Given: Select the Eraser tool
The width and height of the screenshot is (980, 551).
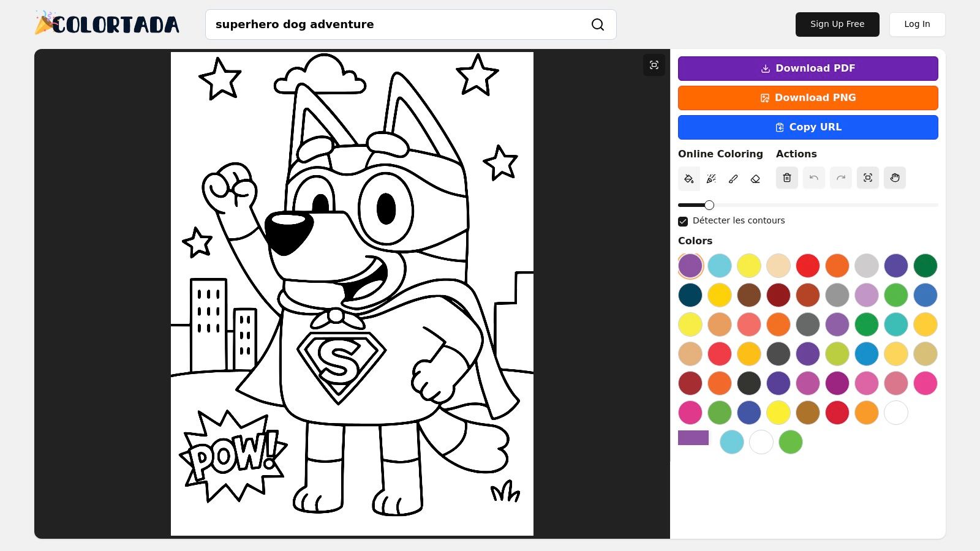Looking at the screenshot, I should (755, 178).
